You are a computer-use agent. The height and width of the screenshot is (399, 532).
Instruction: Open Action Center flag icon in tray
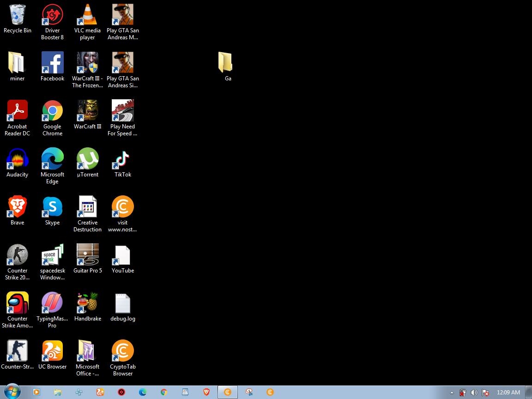(485, 393)
